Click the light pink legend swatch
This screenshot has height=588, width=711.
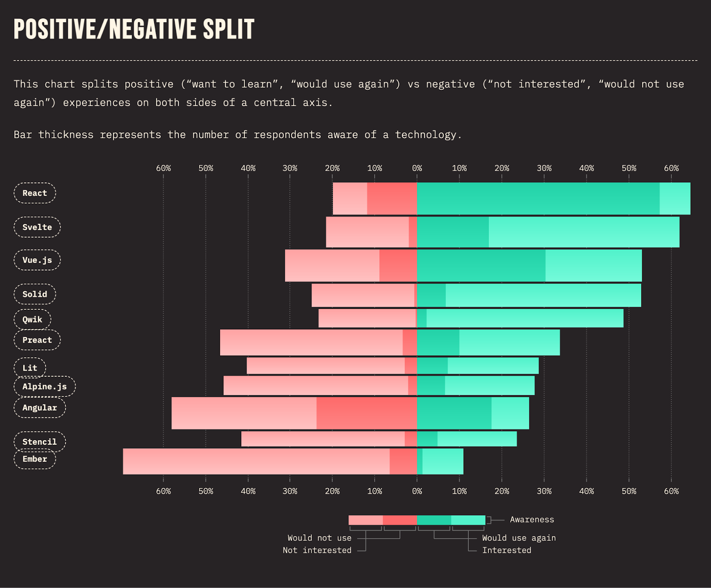pyautogui.click(x=365, y=520)
